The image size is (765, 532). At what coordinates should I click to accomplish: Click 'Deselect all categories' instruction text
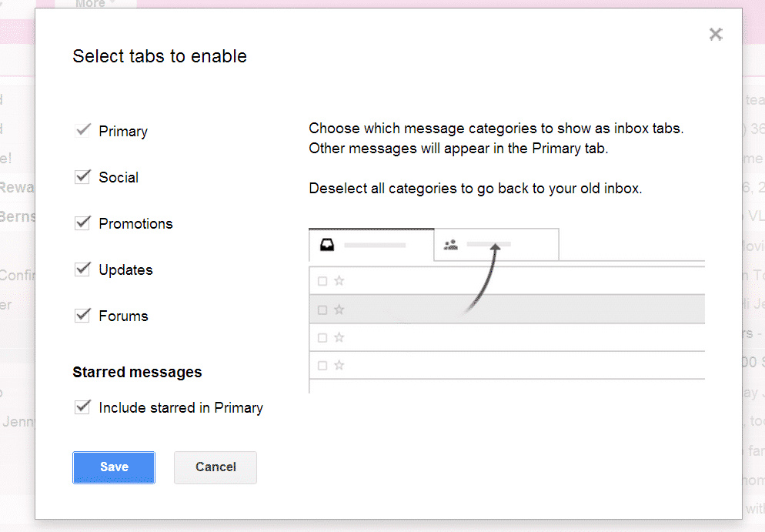pos(476,189)
